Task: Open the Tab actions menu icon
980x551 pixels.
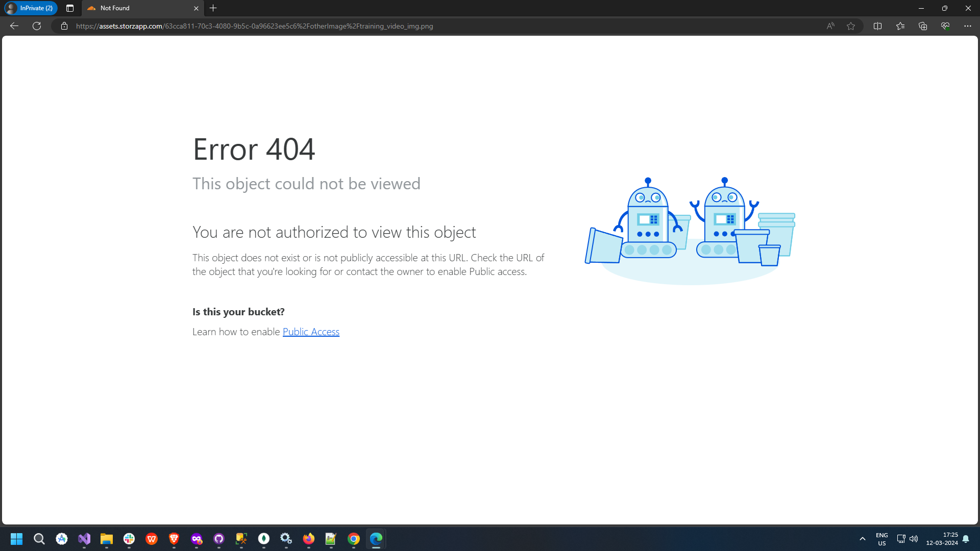Action: click(x=70, y=8)
